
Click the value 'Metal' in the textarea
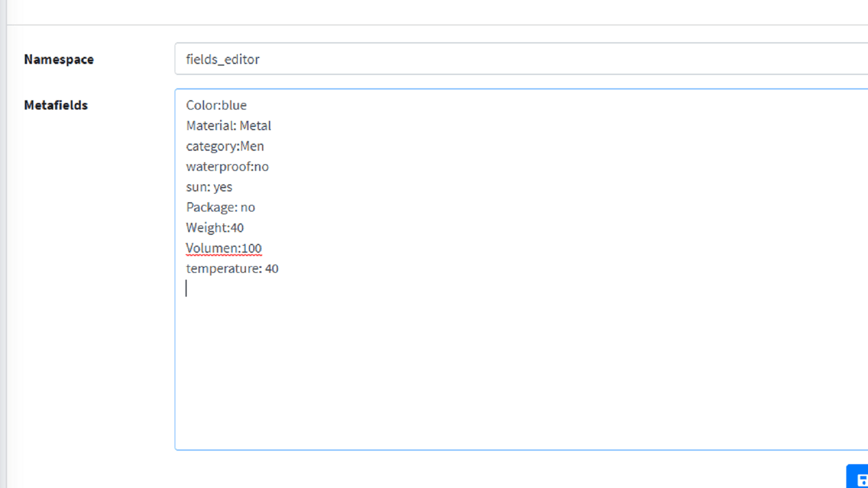coord(255,126)
